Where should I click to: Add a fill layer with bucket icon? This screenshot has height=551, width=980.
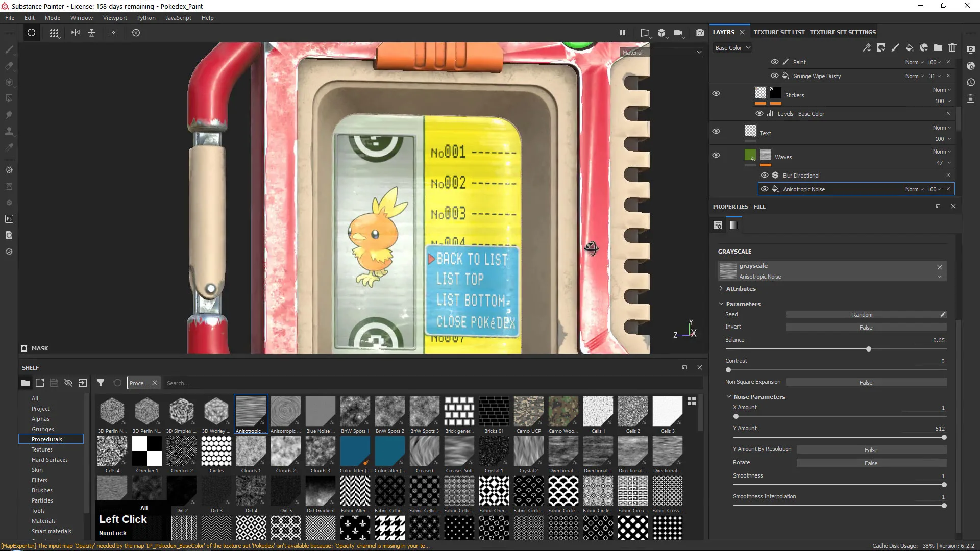tap(910, 48)
